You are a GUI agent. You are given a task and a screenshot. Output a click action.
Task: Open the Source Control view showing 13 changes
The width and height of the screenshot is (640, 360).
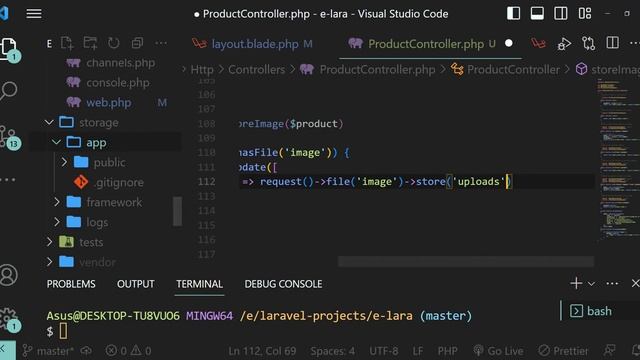tap(9, 138)
